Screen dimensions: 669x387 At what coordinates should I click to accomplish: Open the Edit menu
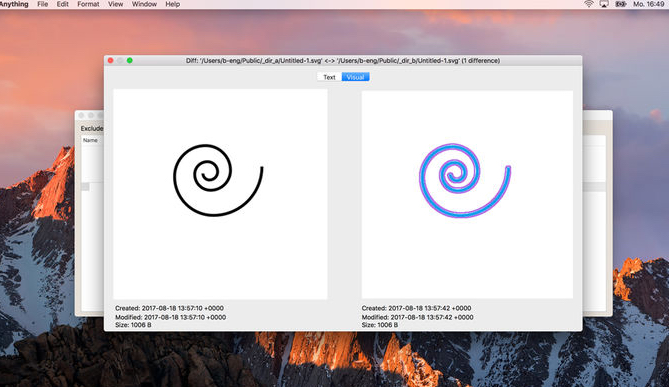[63, 4]
